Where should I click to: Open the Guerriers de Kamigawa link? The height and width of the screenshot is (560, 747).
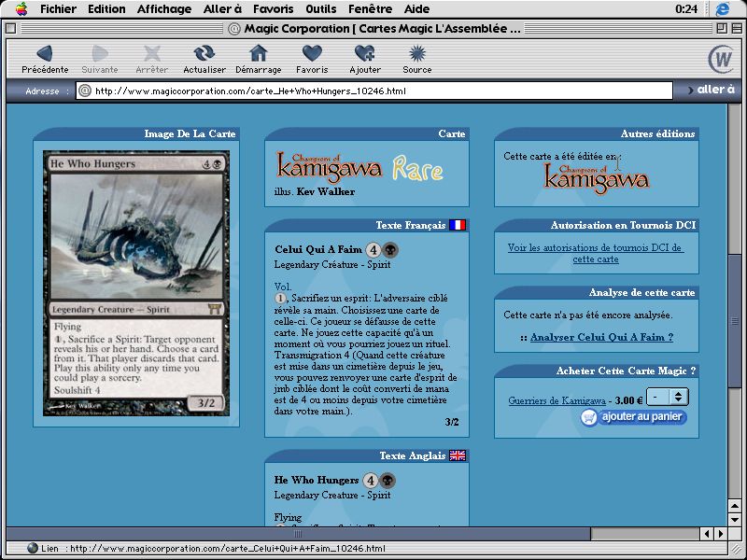pos(557,400)
